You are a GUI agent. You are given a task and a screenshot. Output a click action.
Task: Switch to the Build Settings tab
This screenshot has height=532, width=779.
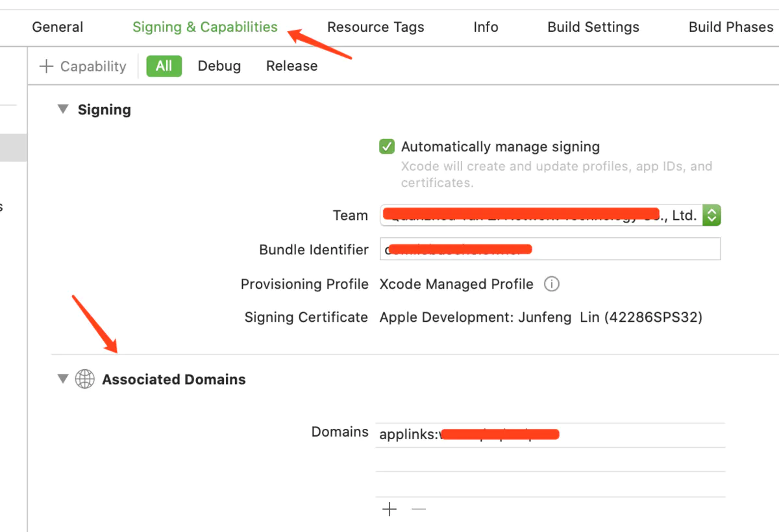coord(593,27)
